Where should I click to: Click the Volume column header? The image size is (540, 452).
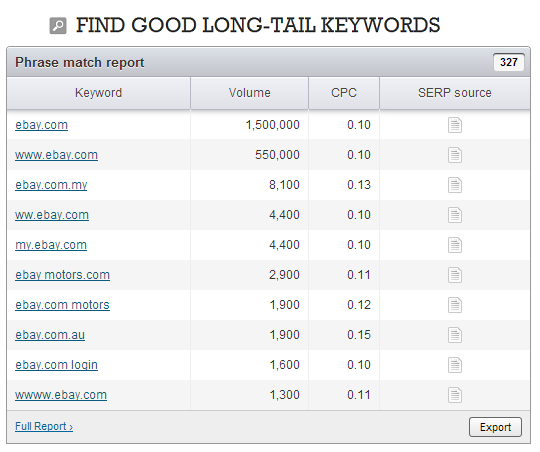click(250, 93)
